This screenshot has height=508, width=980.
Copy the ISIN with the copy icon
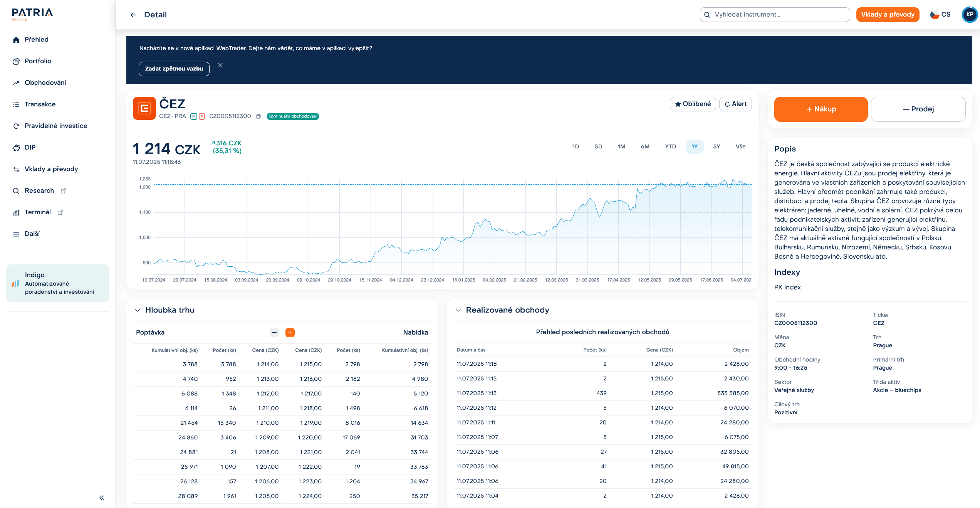[258, 116]
